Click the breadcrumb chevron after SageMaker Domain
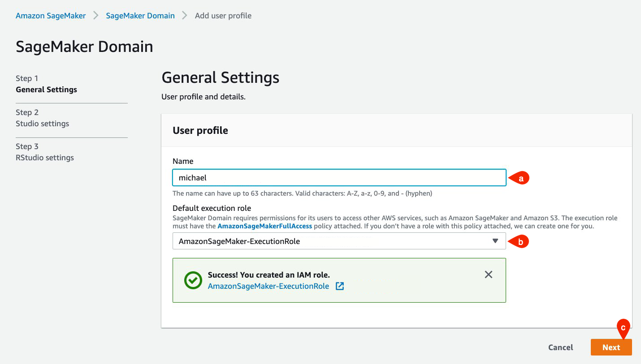641x364 pixels. click(x=185, y=16)
